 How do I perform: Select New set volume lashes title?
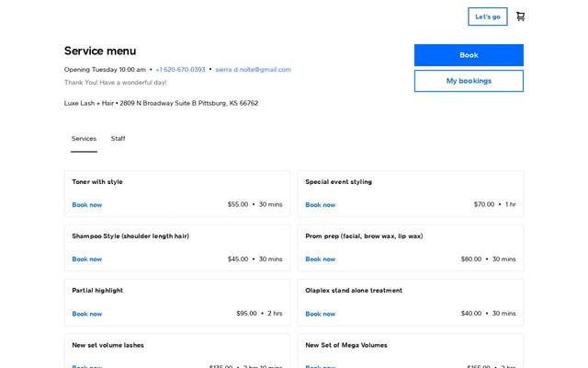tap(108, 345)
